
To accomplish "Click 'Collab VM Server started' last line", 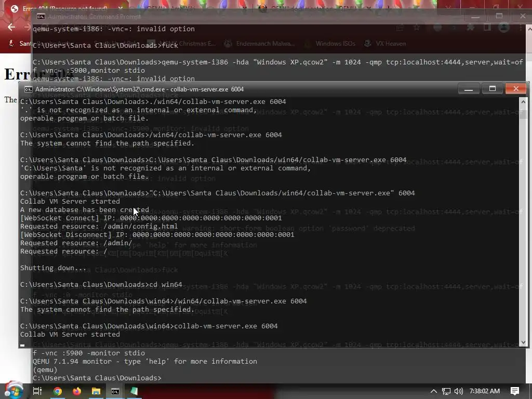I will tap(70, 334).
